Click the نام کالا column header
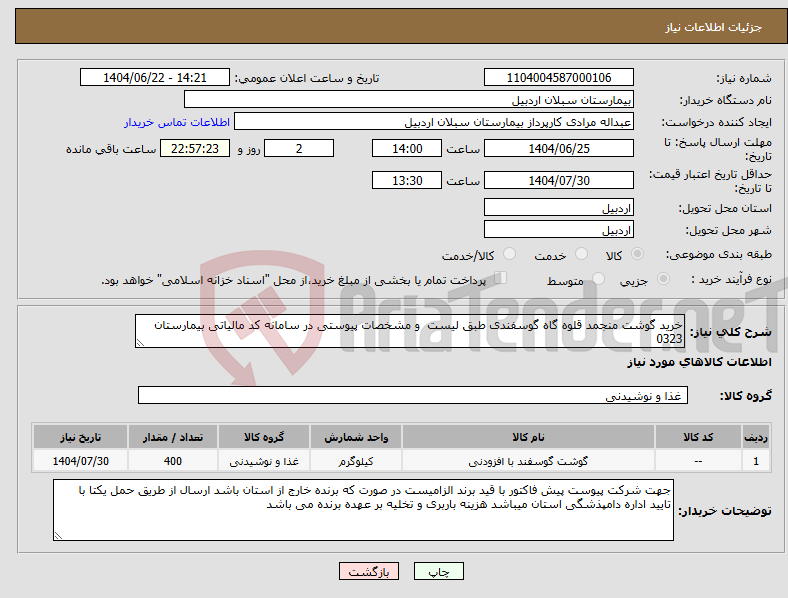This screenshot has width=788, height=598. tap(528, 437)
